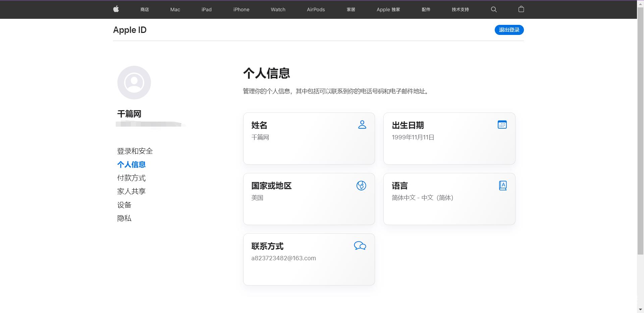This screenshot has width=644, height=313.
Task: Open the iPhone menu item
Action: [x=241, y=9]
